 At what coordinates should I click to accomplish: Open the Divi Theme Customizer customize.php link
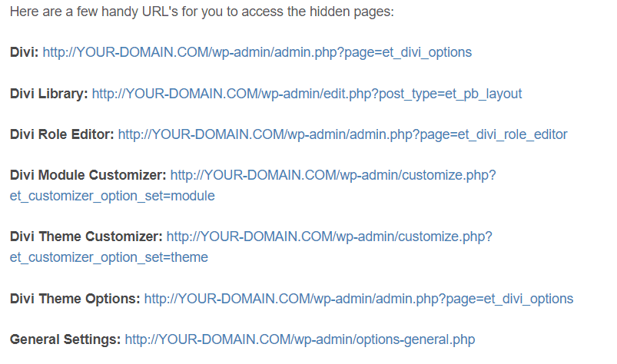coord(330,237)
